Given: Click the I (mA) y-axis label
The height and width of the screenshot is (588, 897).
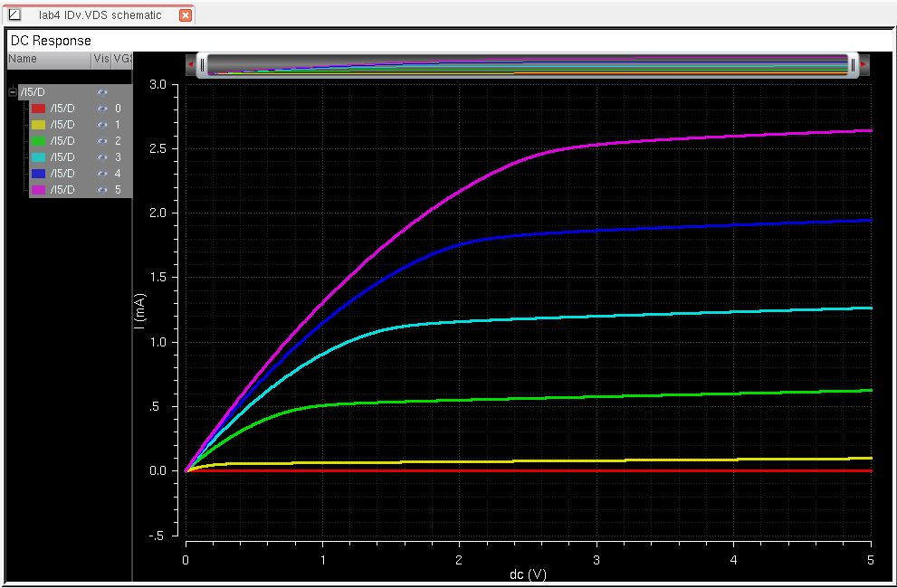Looking at the screenshot, I should [140, 313].
